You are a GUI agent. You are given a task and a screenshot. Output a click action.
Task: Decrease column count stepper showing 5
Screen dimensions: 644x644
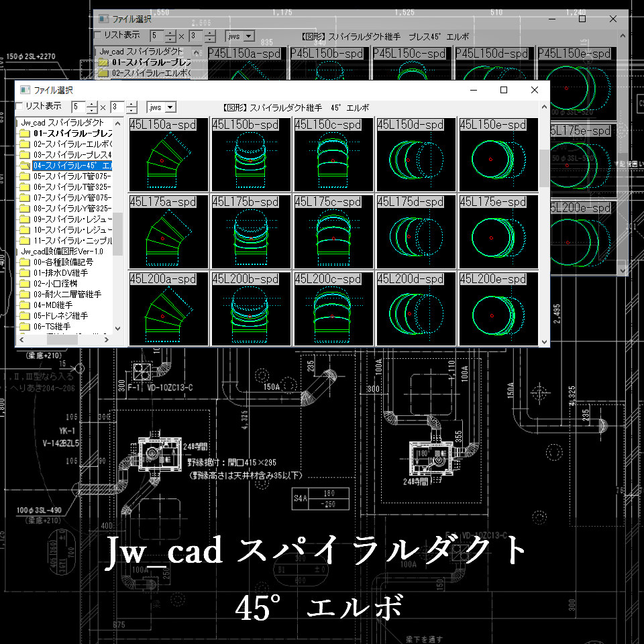(x=92, y=111)
